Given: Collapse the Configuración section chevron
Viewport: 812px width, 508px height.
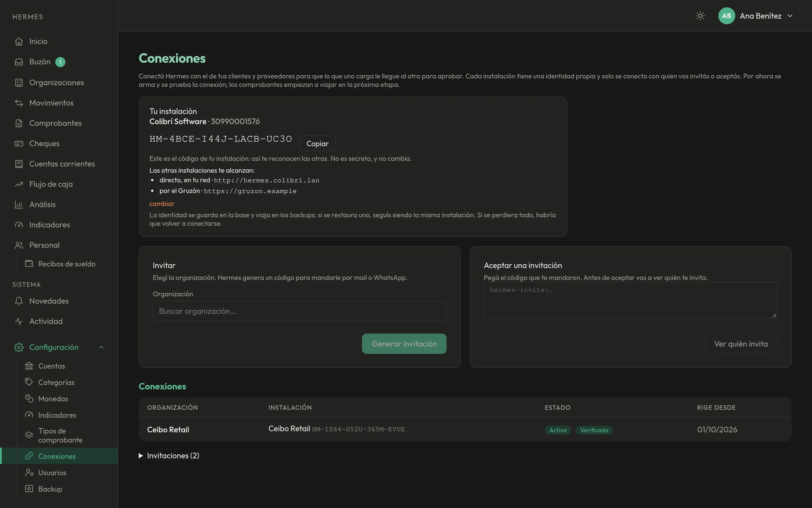Looking at the screenshot, I should [102, 347].
